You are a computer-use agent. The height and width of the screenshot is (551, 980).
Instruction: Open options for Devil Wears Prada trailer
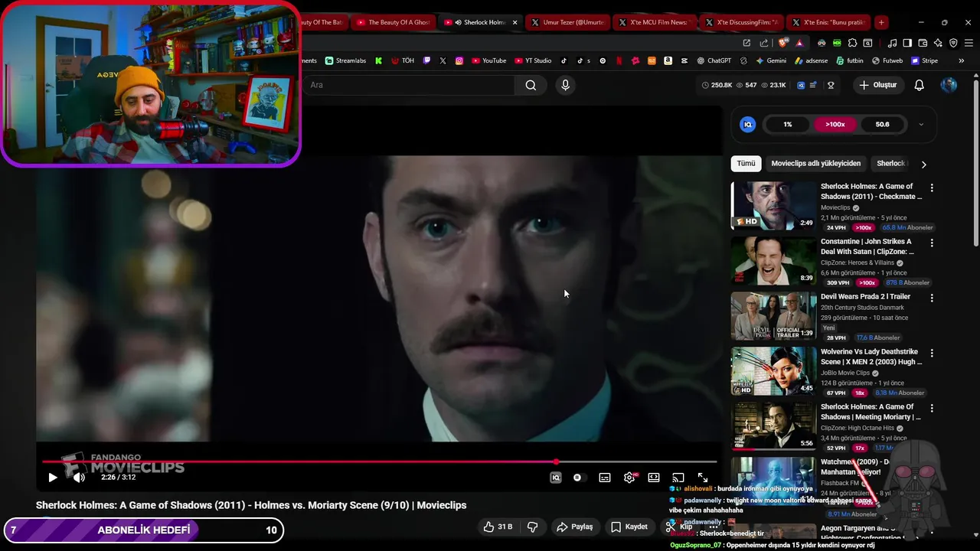[932, 298]
